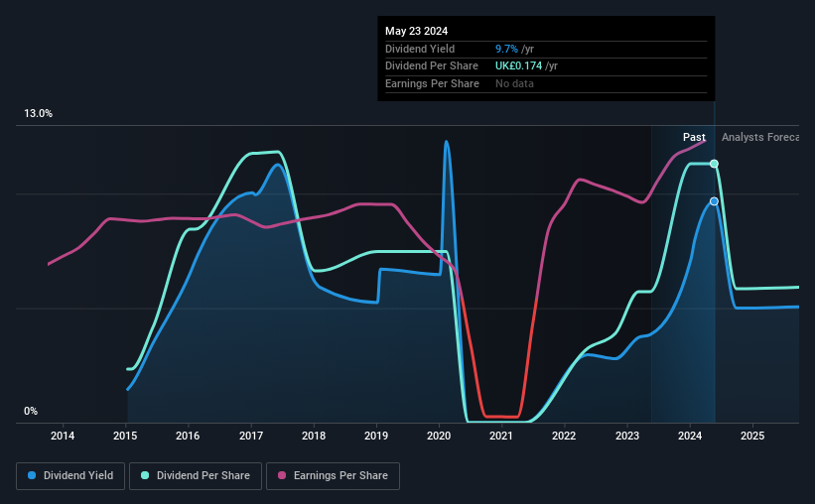Click the 2018 x-axis label
This screenshot has height=504, width=815.
[314, 436]
